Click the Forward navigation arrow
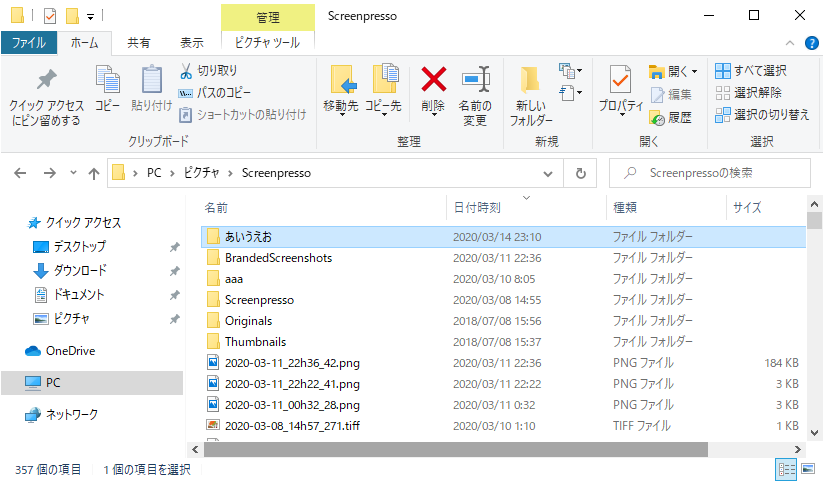The width and height of the screenshot is (824, 482). [49, 173]
